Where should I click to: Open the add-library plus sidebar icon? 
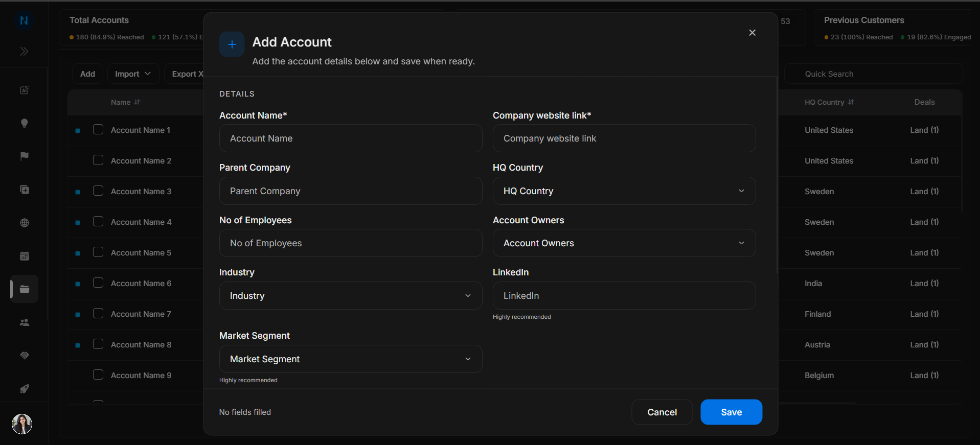pos(24,190)
